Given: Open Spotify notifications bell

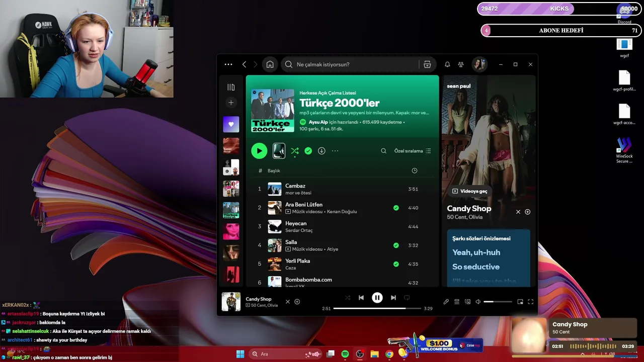Looking at the screenshot, I should point(447,64).
